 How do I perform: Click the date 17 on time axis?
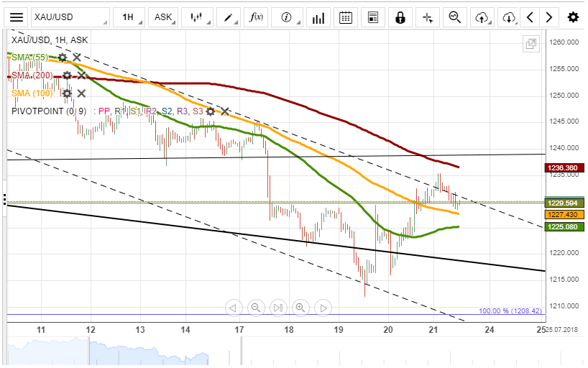(x=239, y=330)
